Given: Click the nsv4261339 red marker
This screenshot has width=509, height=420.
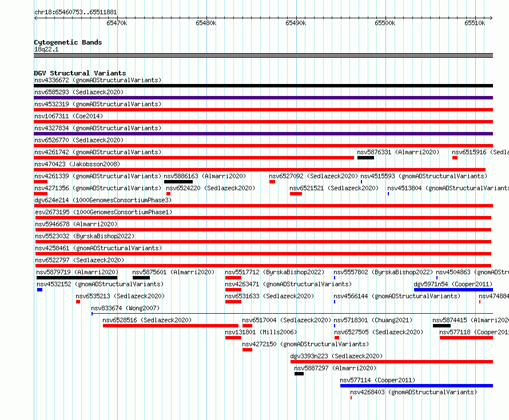Looking at the screenshot, I should (x=41, y=182).
